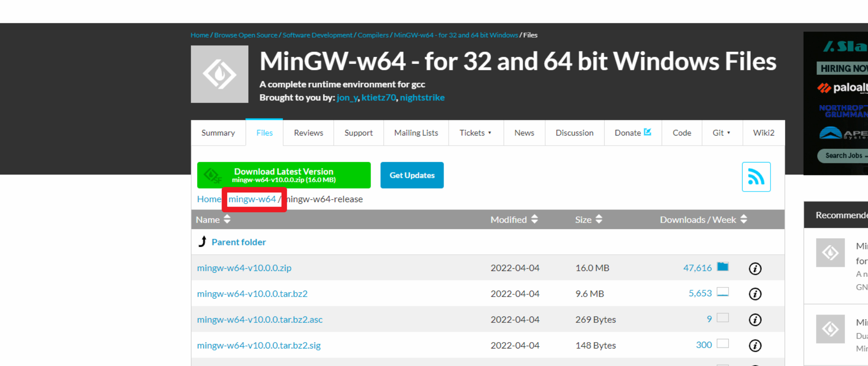
Task: Sort file list by Modified date
Action: 514,220
